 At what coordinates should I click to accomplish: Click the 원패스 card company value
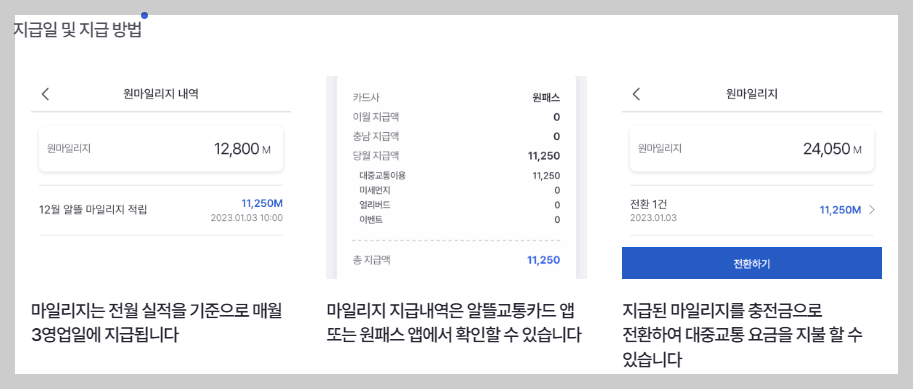coord(546,97)
